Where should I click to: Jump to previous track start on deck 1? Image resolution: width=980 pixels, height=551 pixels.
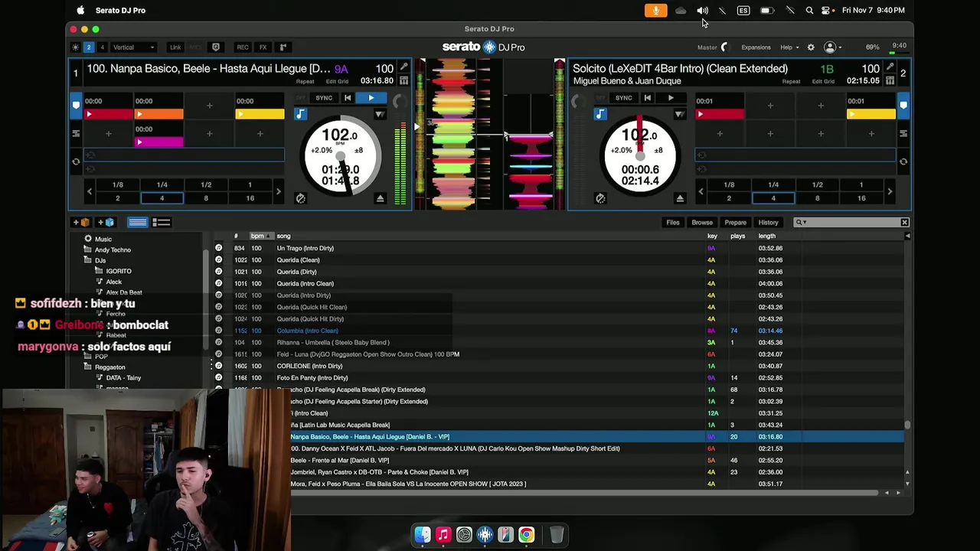pyautogui.click(x=348, y=98)
